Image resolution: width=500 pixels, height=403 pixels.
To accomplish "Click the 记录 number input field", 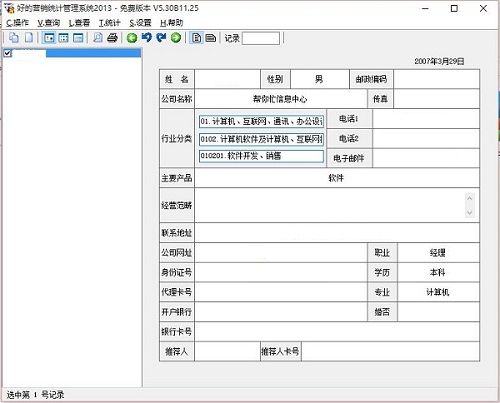I will pyautogui.click(x=261, y=38).
